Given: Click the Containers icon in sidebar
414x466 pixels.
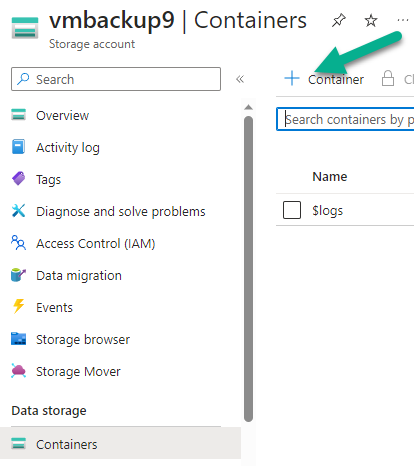Looking at the screenshot, I should [x=18, y=443].
